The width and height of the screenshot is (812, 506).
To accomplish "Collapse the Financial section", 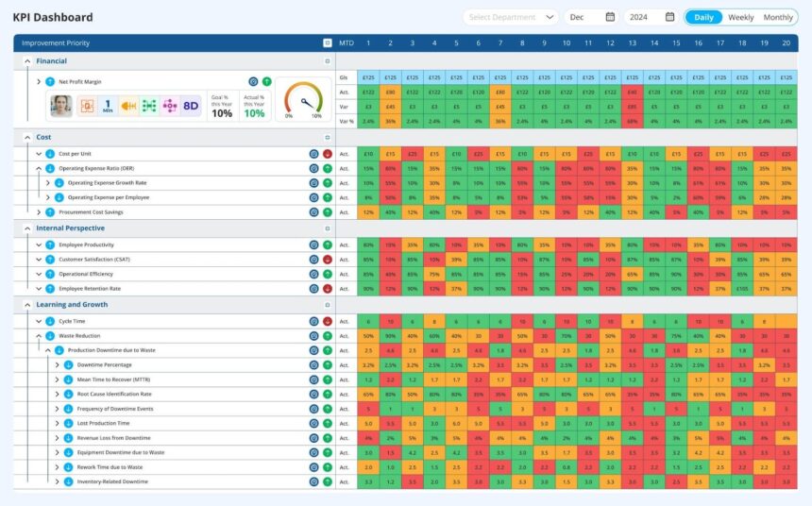I will [x=26, y=60].
